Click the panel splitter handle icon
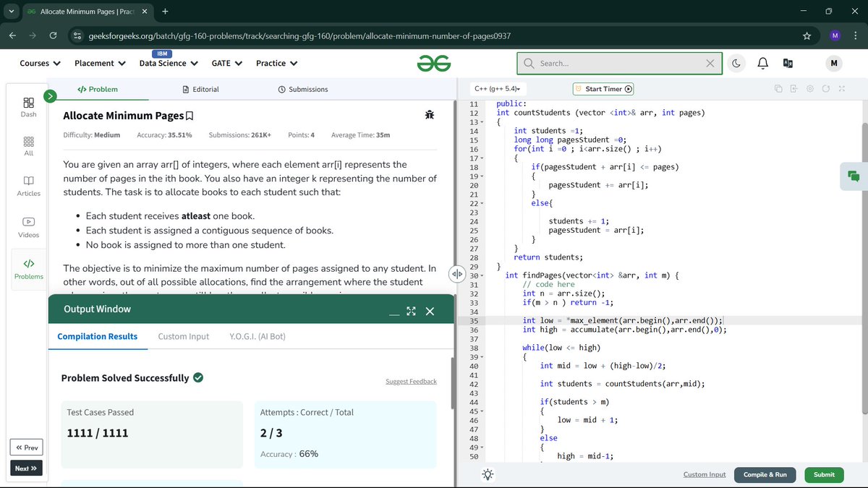868x488 pixels. click(456, 274)
